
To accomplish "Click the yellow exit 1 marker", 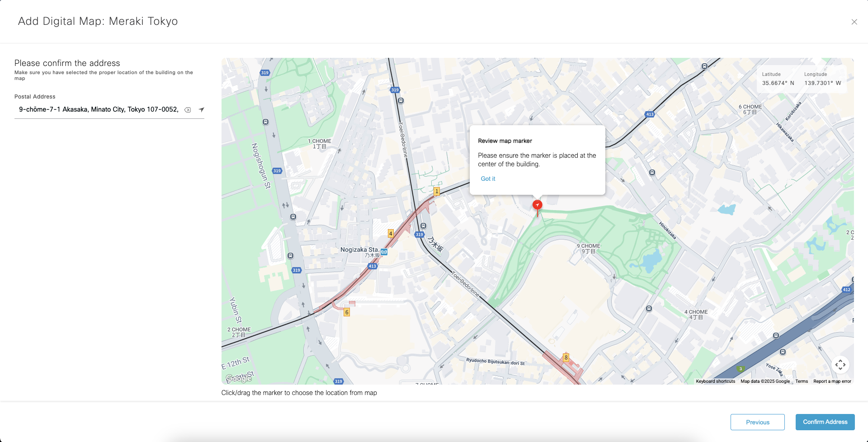I will click(x=437, y=192).
